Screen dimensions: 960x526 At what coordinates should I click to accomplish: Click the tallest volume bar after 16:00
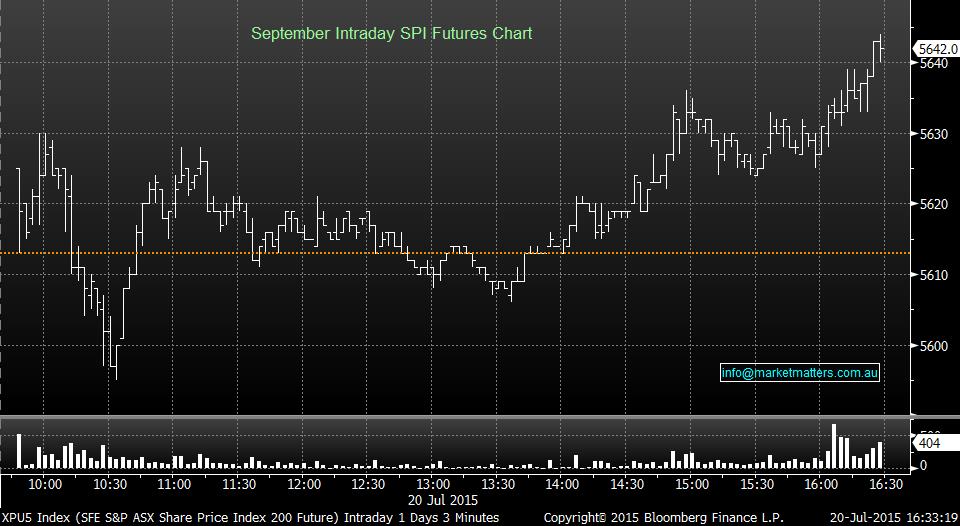[x=832, y=447]
